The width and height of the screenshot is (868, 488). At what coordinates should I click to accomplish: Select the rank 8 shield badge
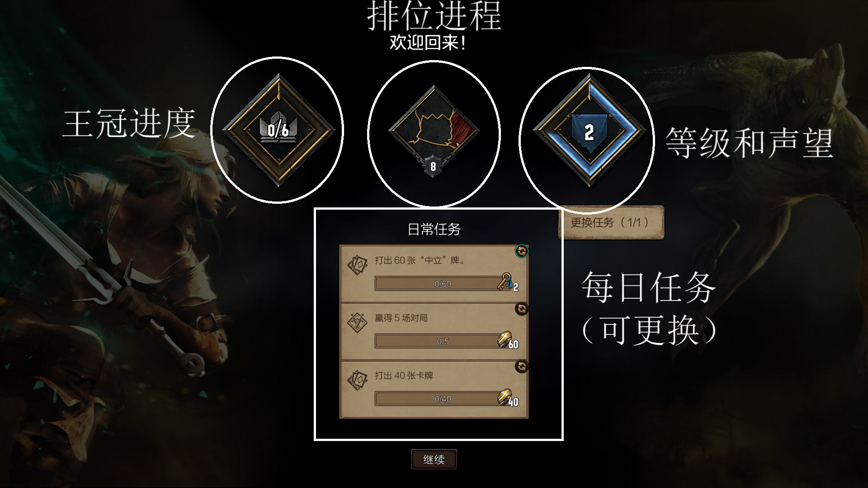pyautogui.click(x=433, y=166)
